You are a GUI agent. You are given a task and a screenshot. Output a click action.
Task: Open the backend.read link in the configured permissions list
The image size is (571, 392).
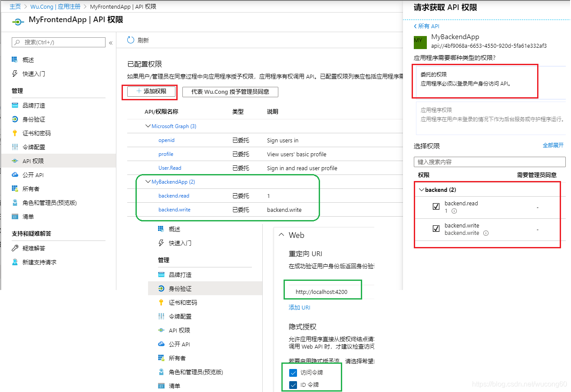pos(174,196)
